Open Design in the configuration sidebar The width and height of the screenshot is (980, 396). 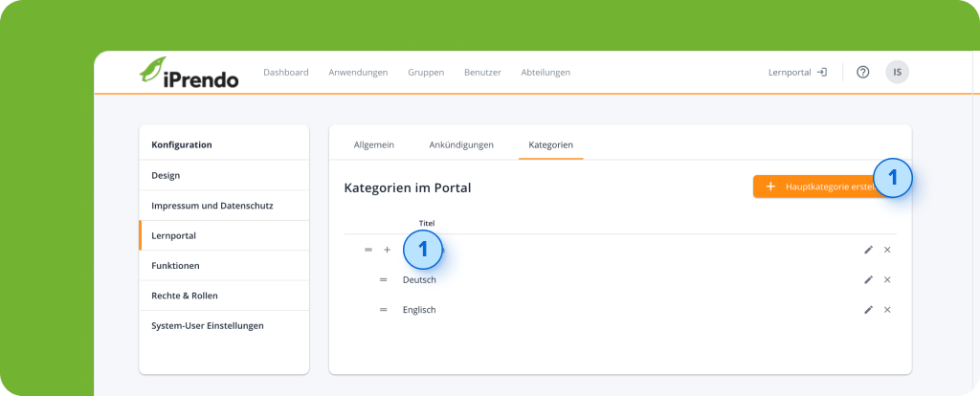(166, 175)
